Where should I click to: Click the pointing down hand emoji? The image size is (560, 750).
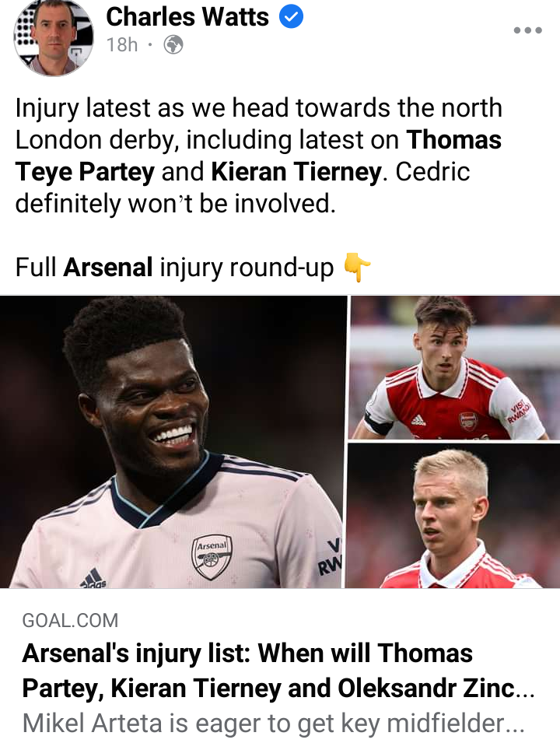click(357, 268)
